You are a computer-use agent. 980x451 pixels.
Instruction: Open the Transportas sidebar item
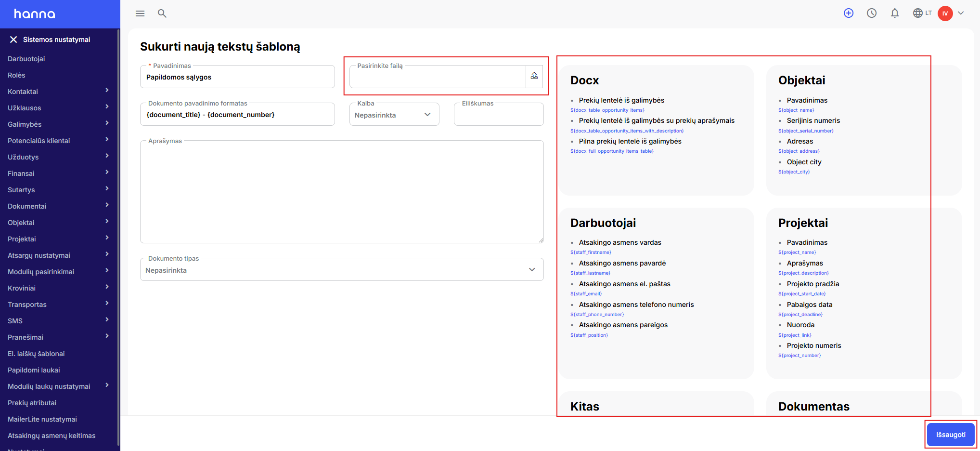pos(27,305)
